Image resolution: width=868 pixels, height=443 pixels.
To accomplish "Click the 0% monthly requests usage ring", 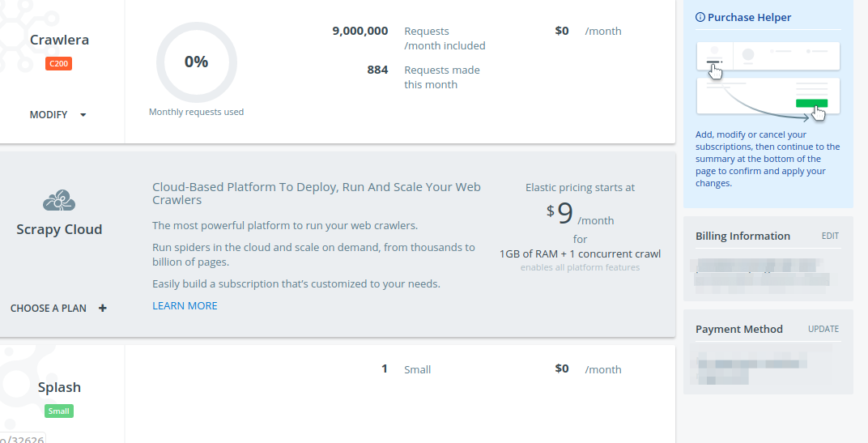I will pos(197,62).
